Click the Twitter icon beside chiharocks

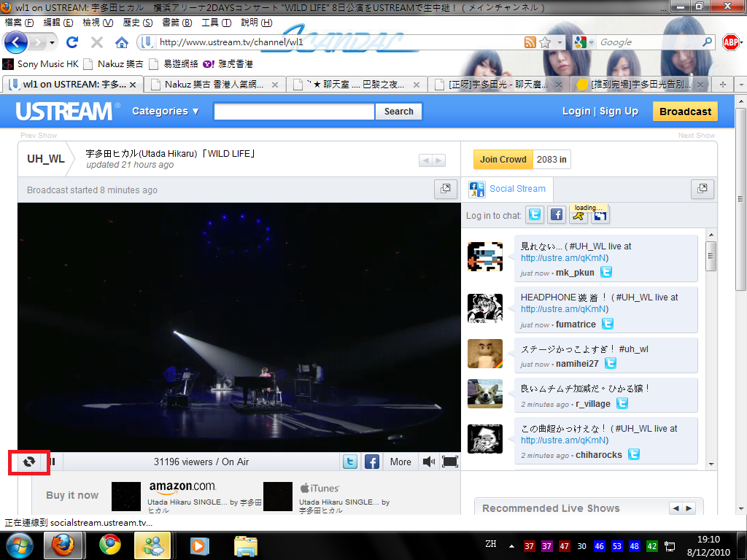[634, 454]
